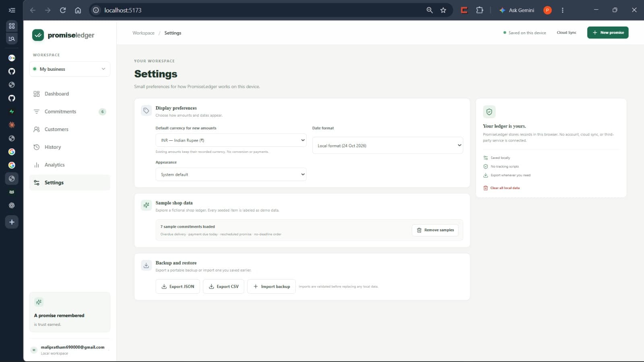Click the promiseledger logo icon

[x=38, y=35]
